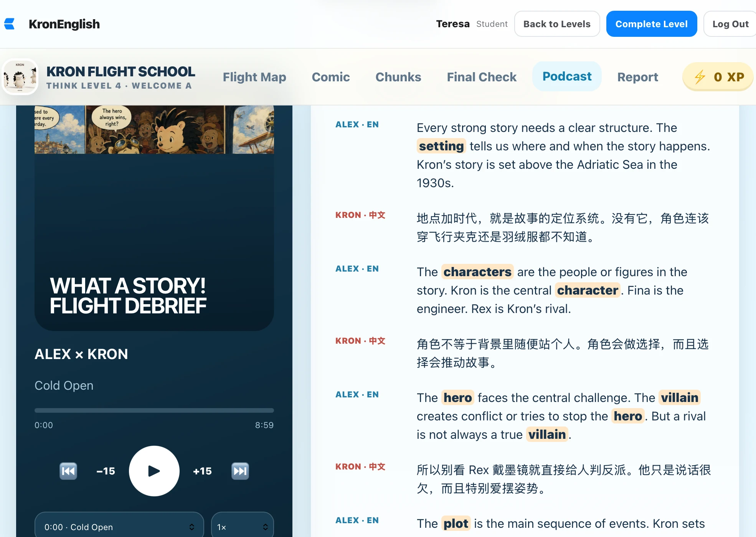Rewind fifteen seconds with −15

(106, 471)
